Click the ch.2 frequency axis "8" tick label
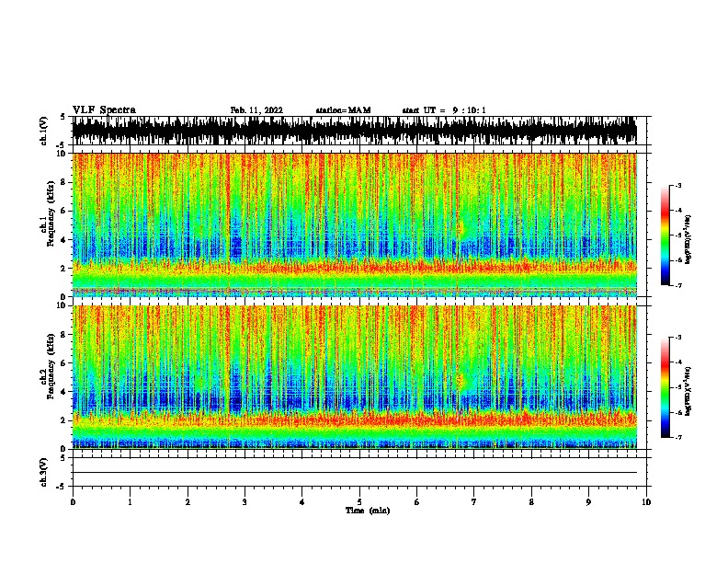The image size is (728, 563). (64, 335)
